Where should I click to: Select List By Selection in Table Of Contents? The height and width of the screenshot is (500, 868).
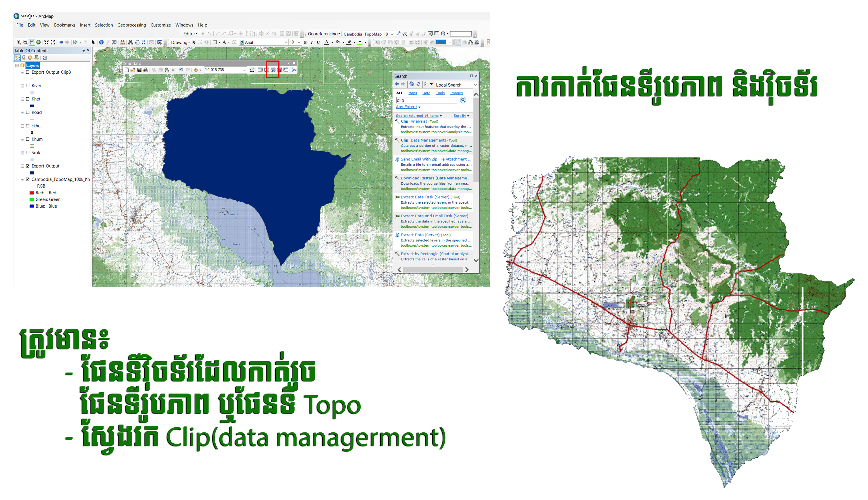(37, 58)
